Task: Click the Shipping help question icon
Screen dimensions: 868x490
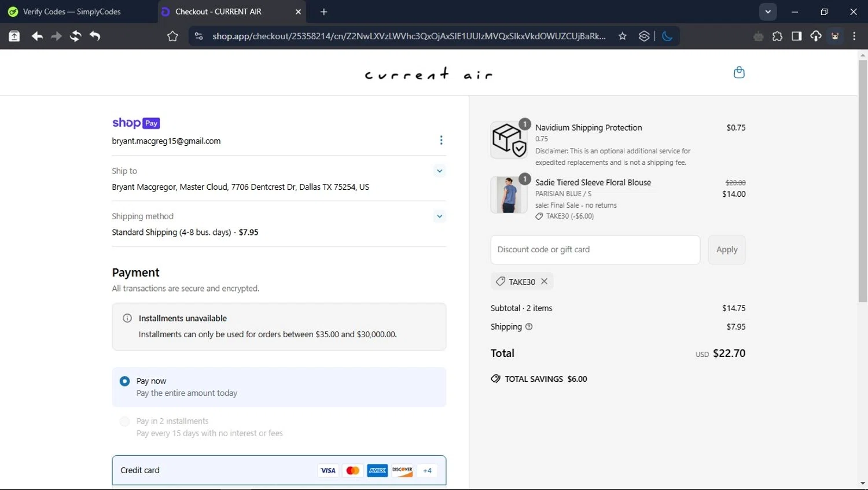Action: click(529, 326)
